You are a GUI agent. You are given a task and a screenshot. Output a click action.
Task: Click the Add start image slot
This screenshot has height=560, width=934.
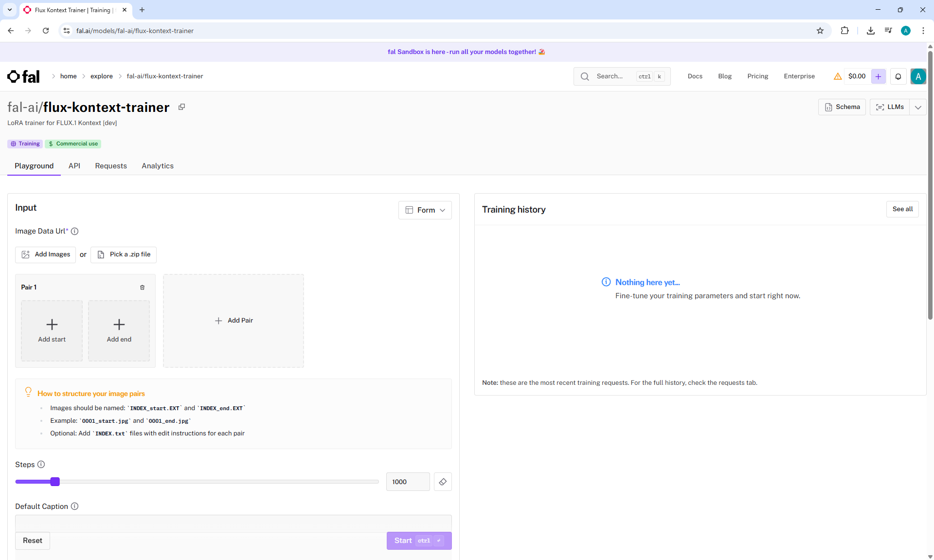pyautogui.click(x=52, y=331)
